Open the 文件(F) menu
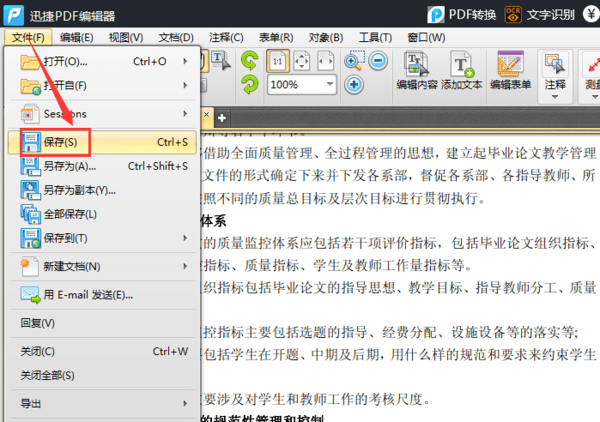Viewport: 600px width, 422px height. tap(28, 37)
